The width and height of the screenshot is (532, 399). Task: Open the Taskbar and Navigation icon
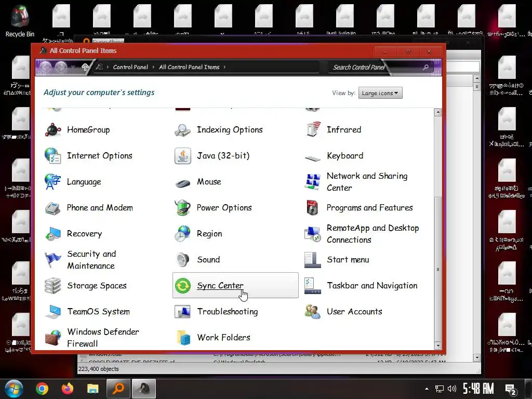click(x=313, y=286)
